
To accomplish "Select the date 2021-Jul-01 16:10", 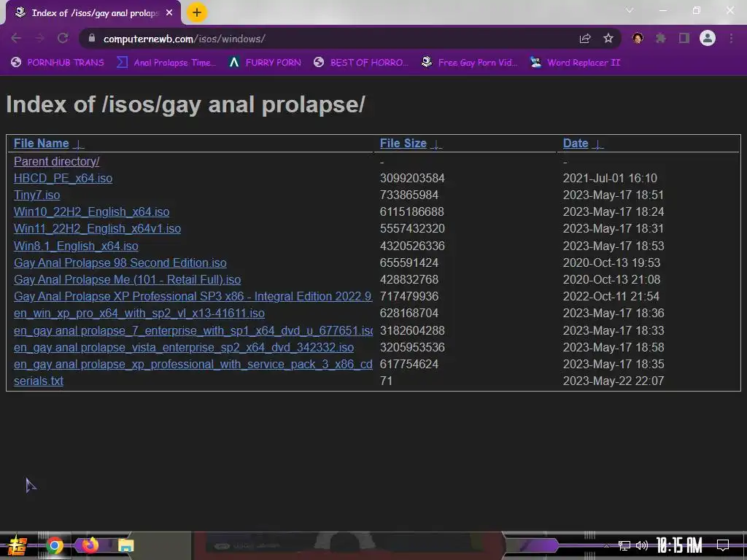I will tap(610, 178).
